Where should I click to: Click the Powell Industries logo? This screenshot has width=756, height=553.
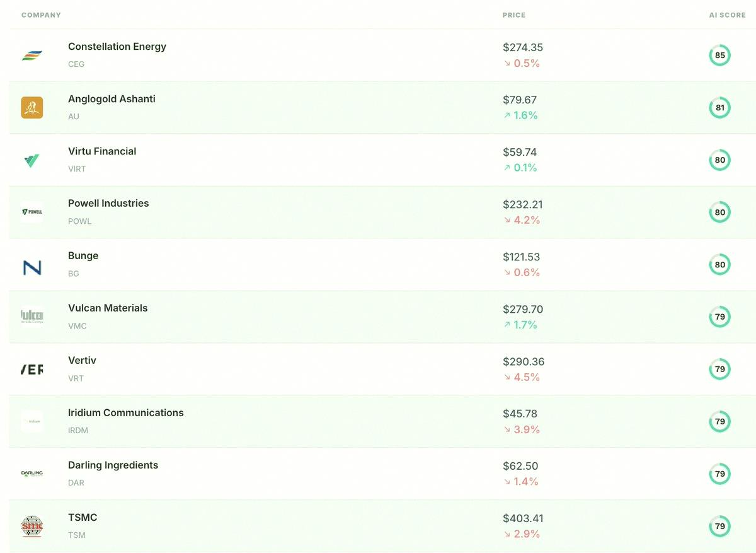pyautogui.click(x=32, y=212)
